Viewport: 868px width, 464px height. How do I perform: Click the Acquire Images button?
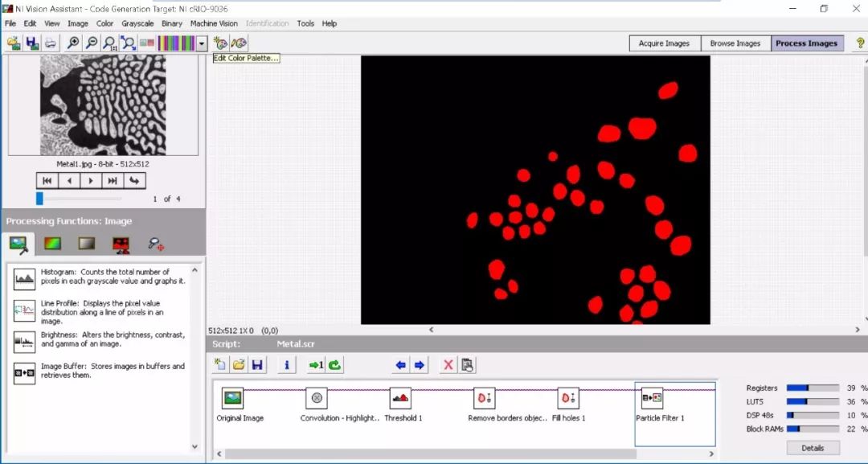pyautogui.click(x=664, y=43)
